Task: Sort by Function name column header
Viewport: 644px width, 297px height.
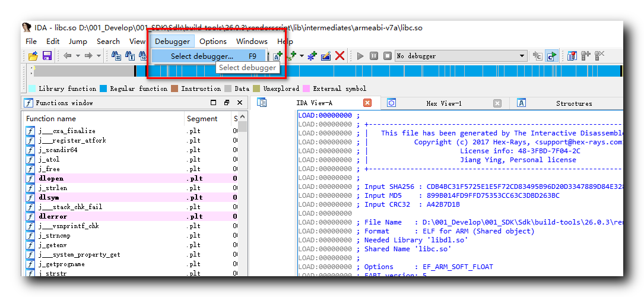Action: point(103,119)
